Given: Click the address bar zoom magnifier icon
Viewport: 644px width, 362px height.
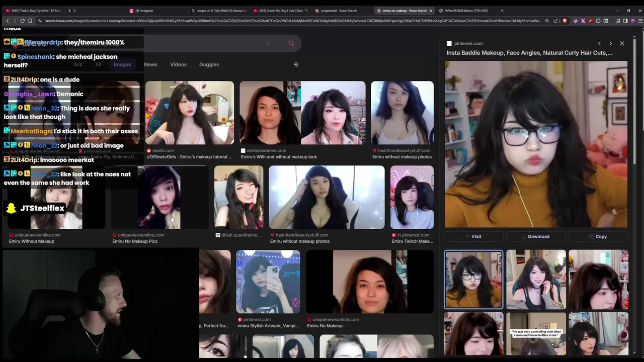Looking at the screenshot, I should (548, 21).
